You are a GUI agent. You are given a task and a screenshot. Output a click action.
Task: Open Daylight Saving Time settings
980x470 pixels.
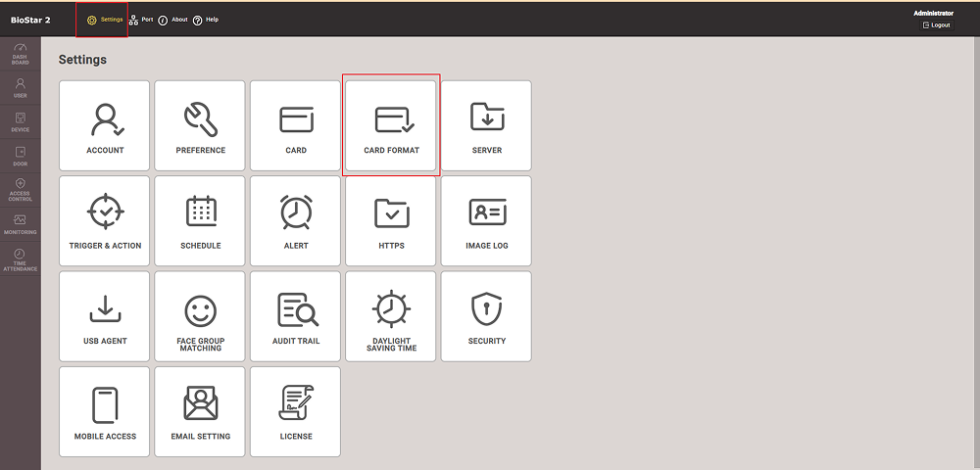pos(391,316)
